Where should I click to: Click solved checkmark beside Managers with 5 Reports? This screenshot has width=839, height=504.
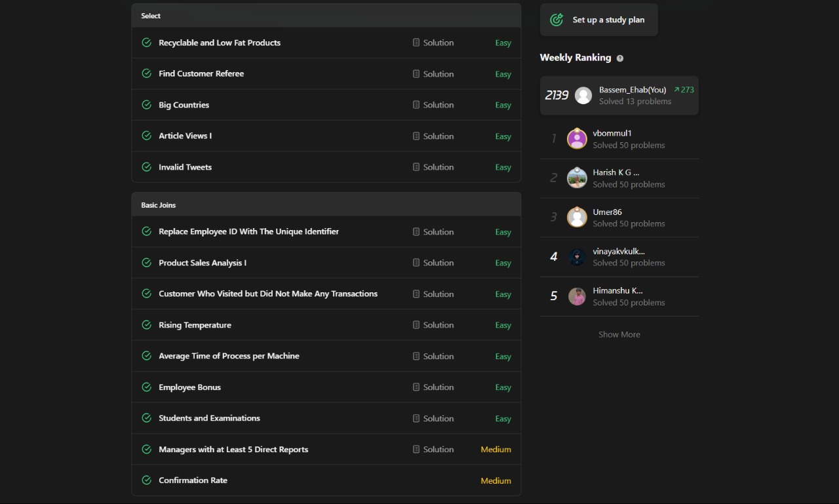[x=147, y=450]
